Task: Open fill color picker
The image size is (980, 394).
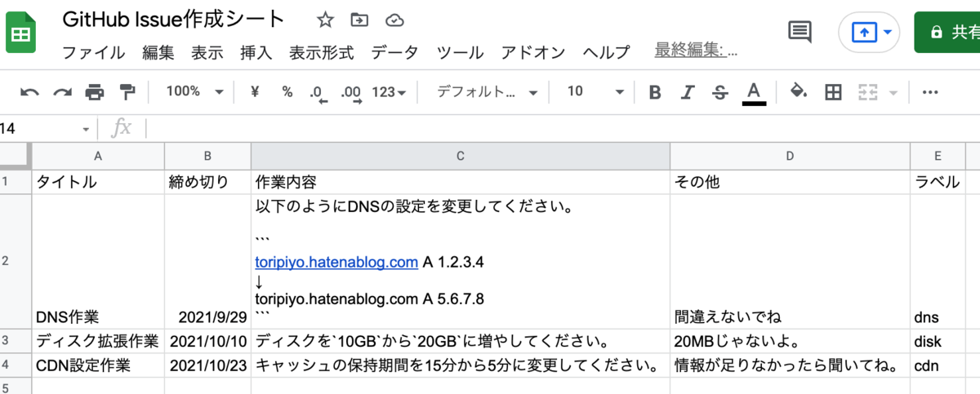Action: coord(799,91)
